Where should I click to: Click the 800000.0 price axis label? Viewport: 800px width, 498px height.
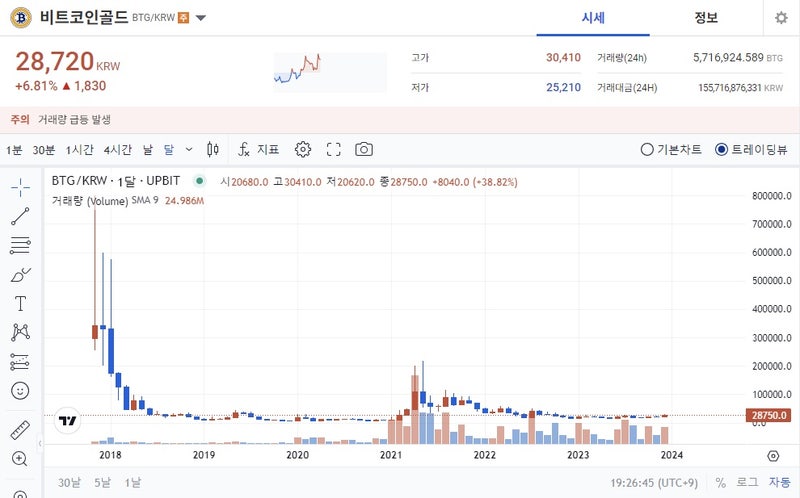click(x=771, y=196)
